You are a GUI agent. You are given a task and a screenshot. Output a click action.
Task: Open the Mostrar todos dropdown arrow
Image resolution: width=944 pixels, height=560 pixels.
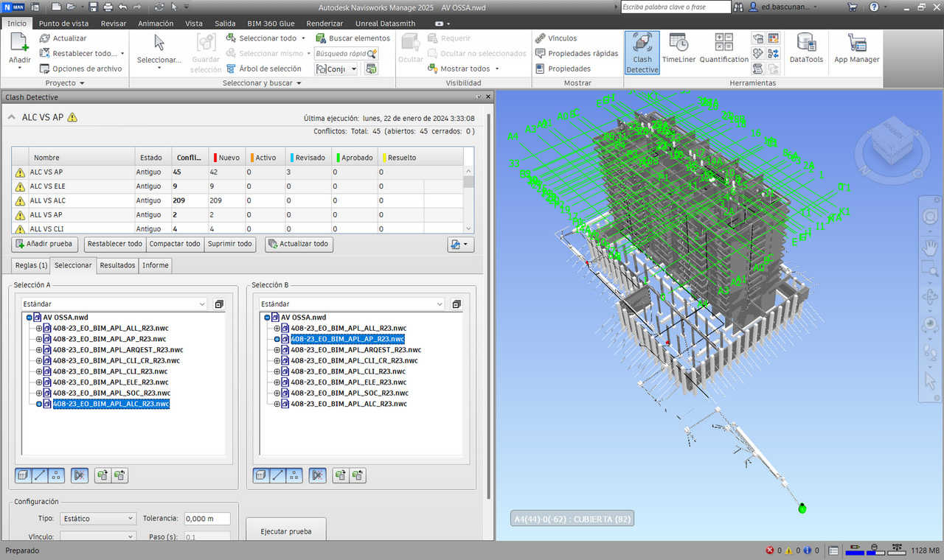(497, 69)
